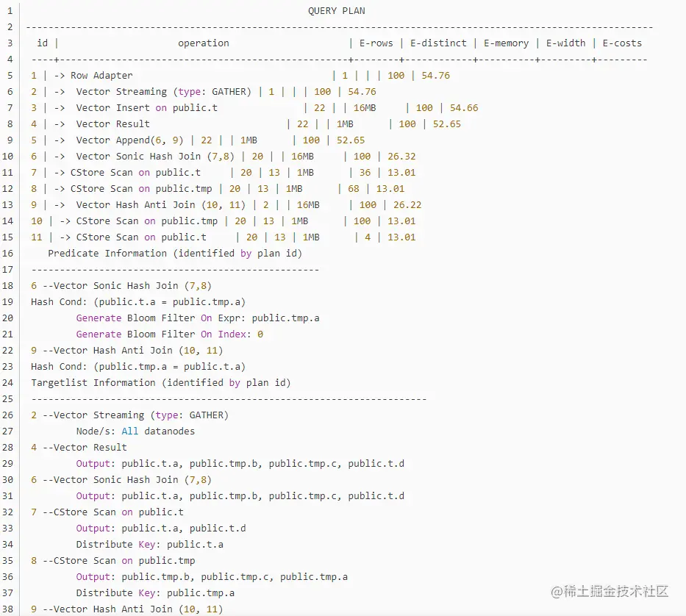This screenshot has height=616, width=686.
Task: Click 'Hash Cond: (public.t.a = public.tmp.a)' line
Action: click(x=138, y=302)
